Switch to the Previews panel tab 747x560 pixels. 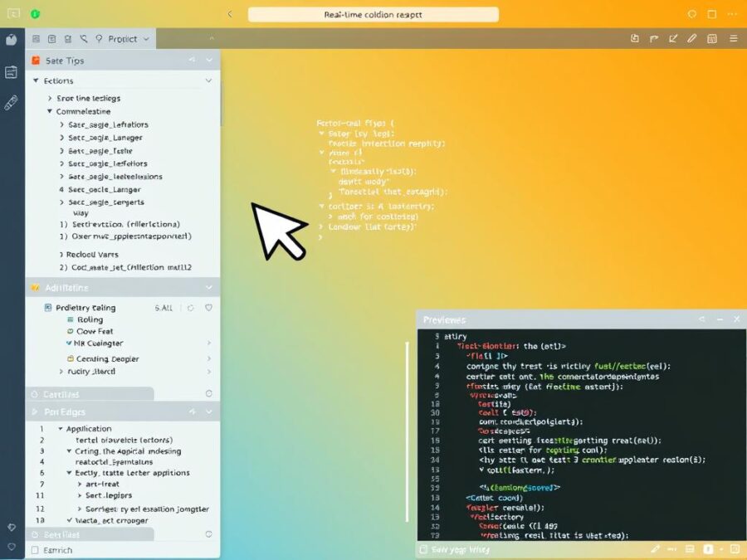(x=446, y=319)
